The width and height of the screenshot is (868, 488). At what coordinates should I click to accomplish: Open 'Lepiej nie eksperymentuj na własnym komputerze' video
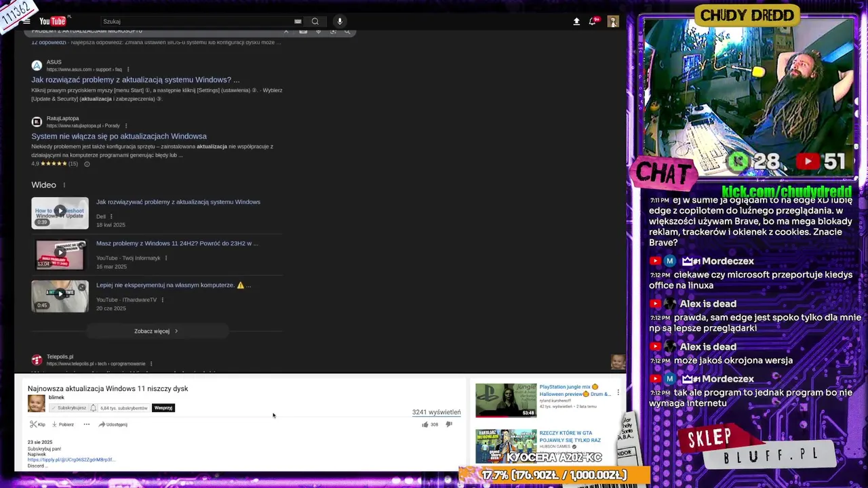(174, 285)
